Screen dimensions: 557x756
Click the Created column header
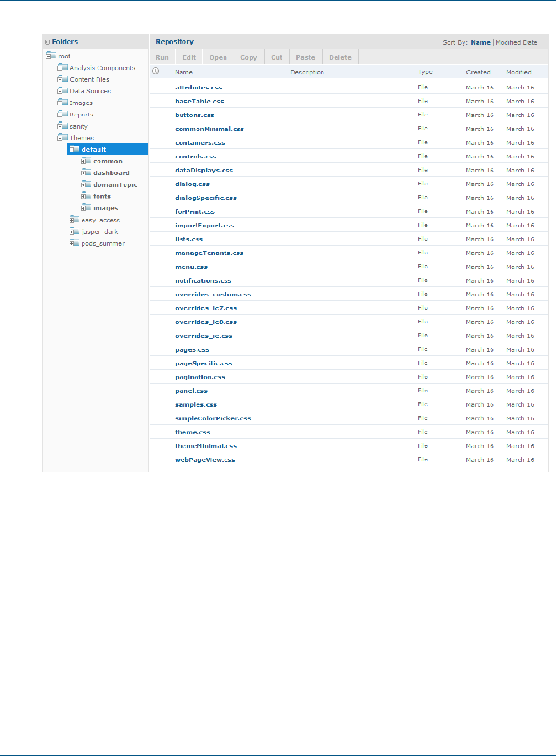[481, 72]
